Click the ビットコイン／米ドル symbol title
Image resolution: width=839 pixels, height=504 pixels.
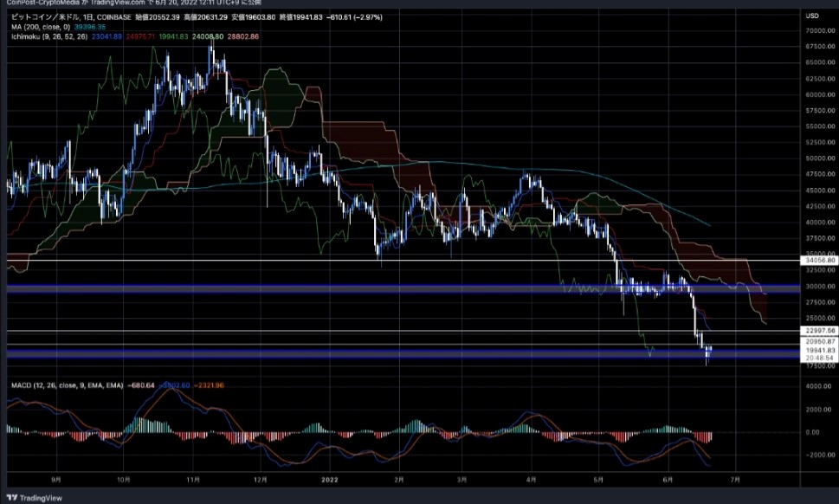(x=46, y=17)
